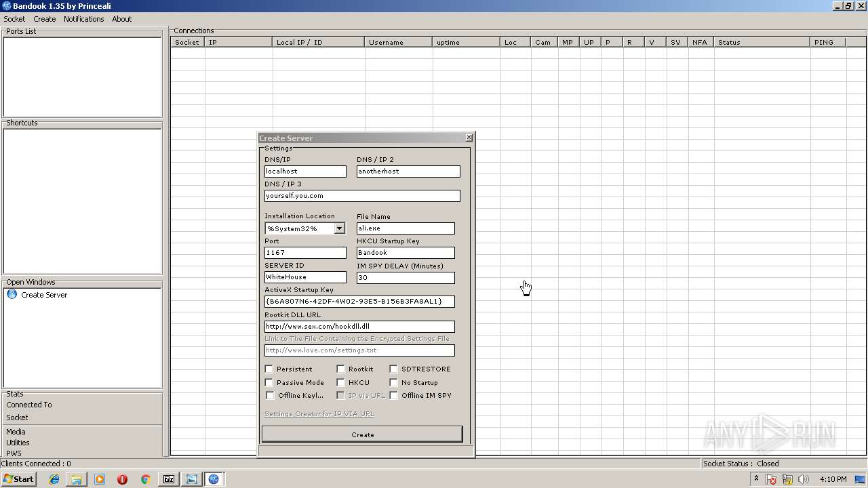The height and width of the screenshot is (488, 868).
Task: Open Settings Creator for IP VIA URL link
Action: coord(319,413)
